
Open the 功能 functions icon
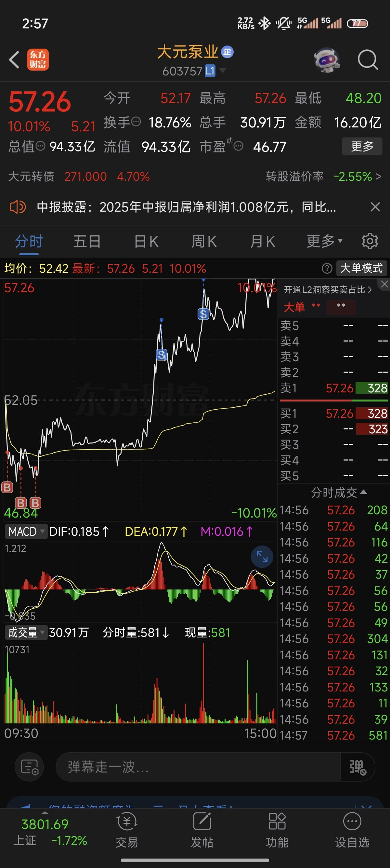click(277, 830)
